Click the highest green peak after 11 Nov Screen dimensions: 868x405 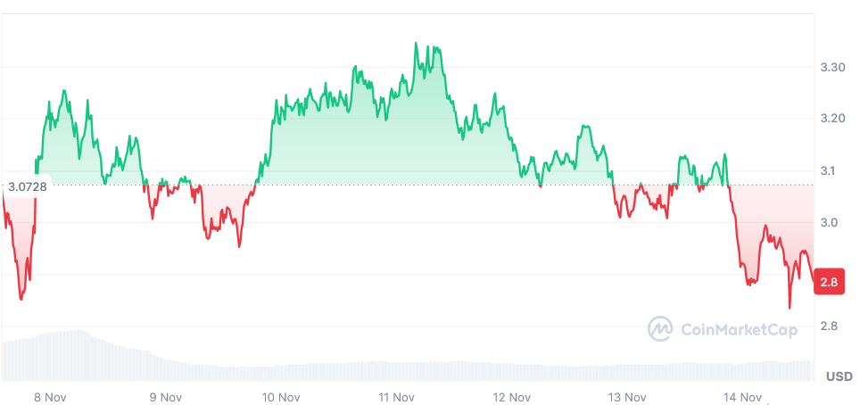pyautogui.click(x=416, y=44)
